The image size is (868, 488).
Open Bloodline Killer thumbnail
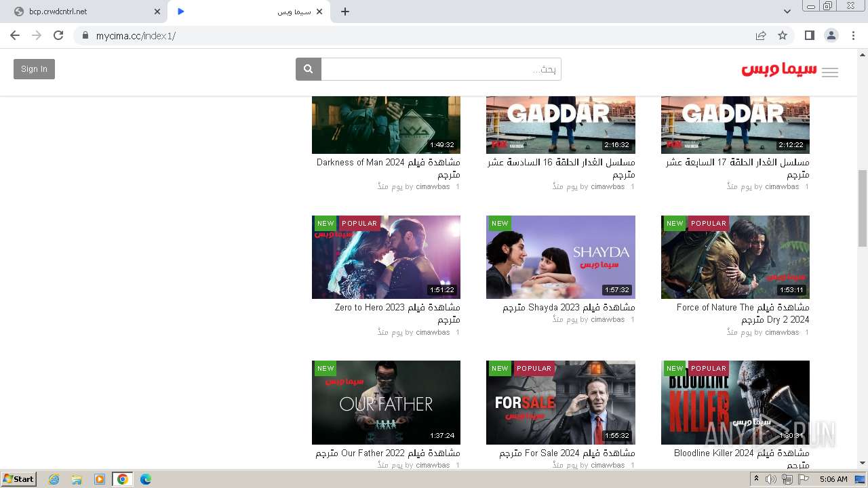tap(735, 403)
